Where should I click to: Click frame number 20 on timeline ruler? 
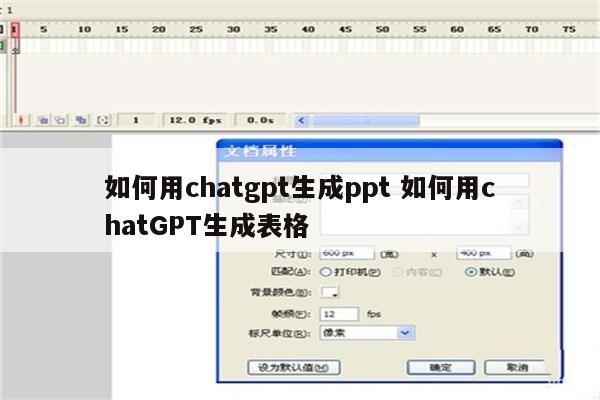tap(158, 29)
